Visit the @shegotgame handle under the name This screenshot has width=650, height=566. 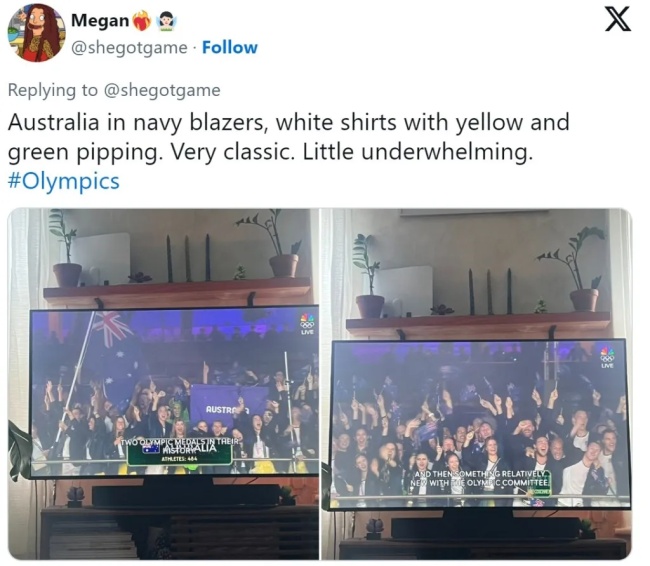(x=129, y=48)
